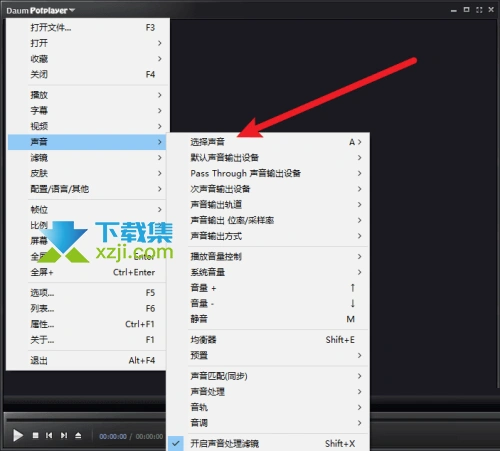Open 音调 pitch submenu

click(268, 423)
